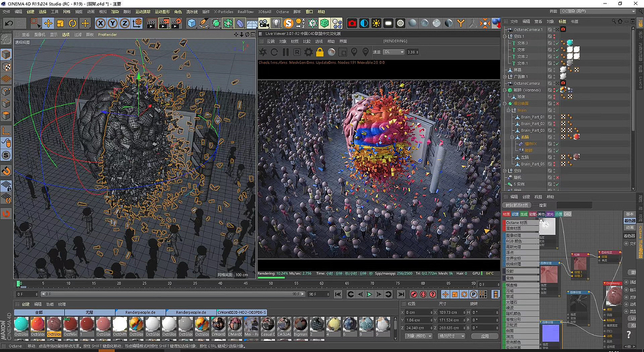Enable render region in Live Viewer
This screenshot has width=644, height=352.
tap(343, 52)
